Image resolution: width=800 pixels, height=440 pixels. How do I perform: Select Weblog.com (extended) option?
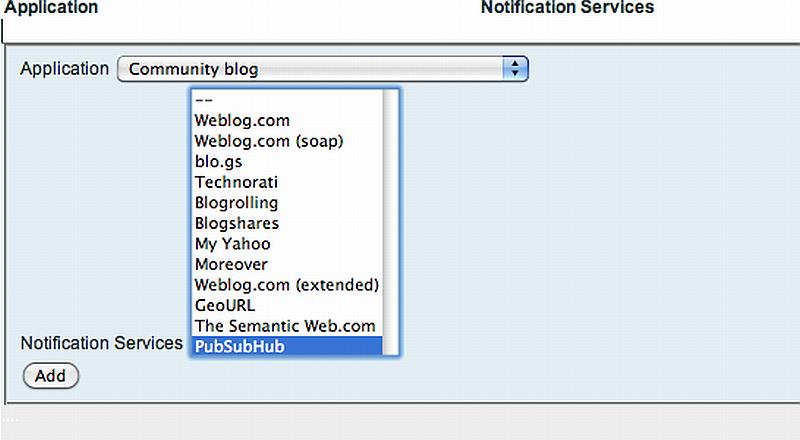tap(287, 285)
